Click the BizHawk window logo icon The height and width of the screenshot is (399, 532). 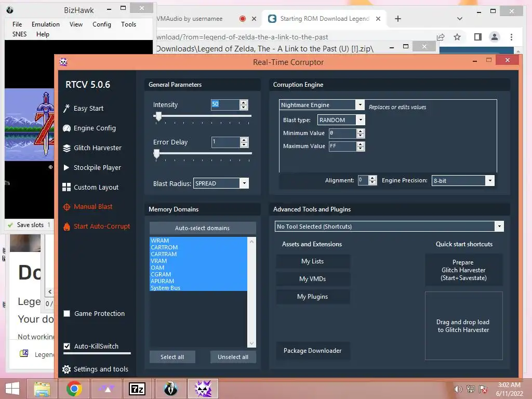(x=10, y=10)
